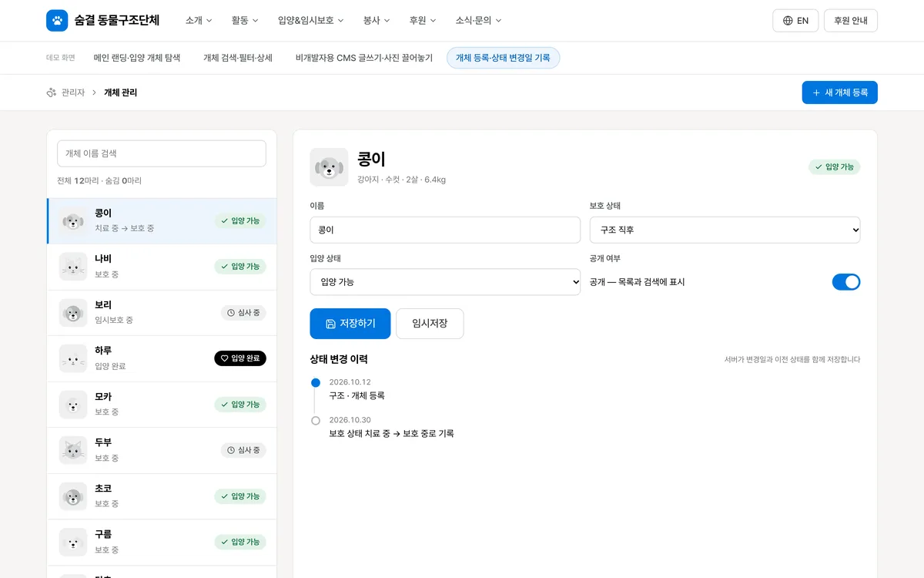Click the paw logo icon in header
This screenshot has height=578, width=924.
pos(57,21)
